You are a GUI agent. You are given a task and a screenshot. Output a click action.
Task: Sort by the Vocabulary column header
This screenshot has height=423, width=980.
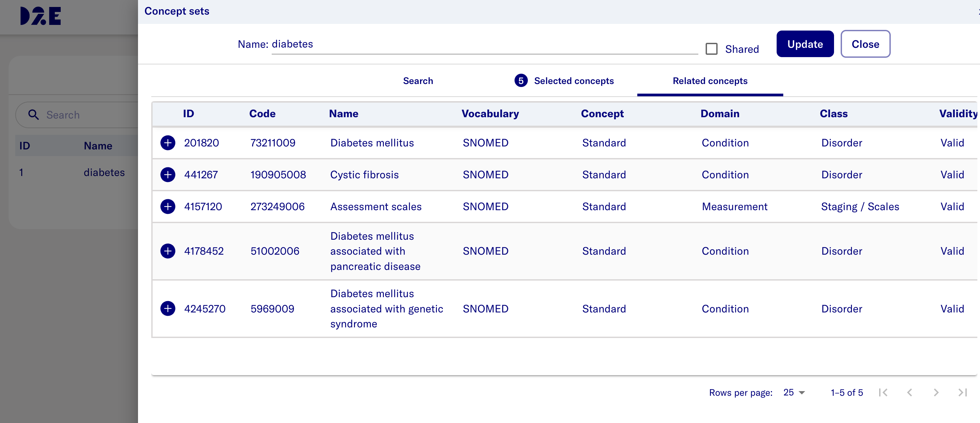pyautogui.click(x=490, y=114)
